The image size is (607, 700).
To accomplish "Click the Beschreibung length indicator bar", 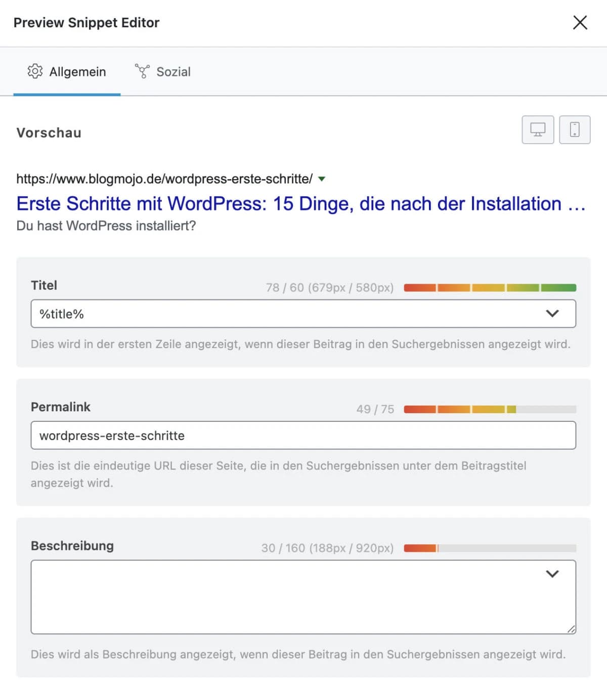I will pos(490,548).
